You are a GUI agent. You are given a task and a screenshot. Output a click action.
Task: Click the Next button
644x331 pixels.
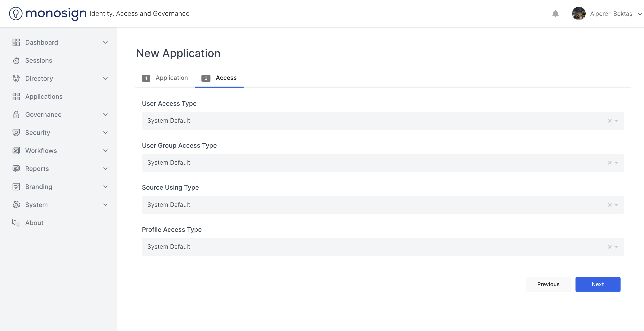coord(598,284)
